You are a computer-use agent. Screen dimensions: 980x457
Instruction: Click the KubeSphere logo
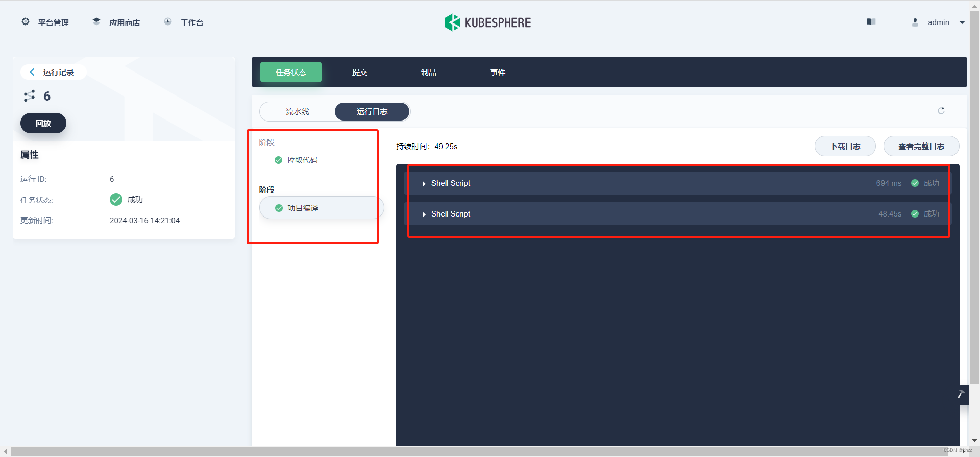pyautogui.click(x=487, y=22)
